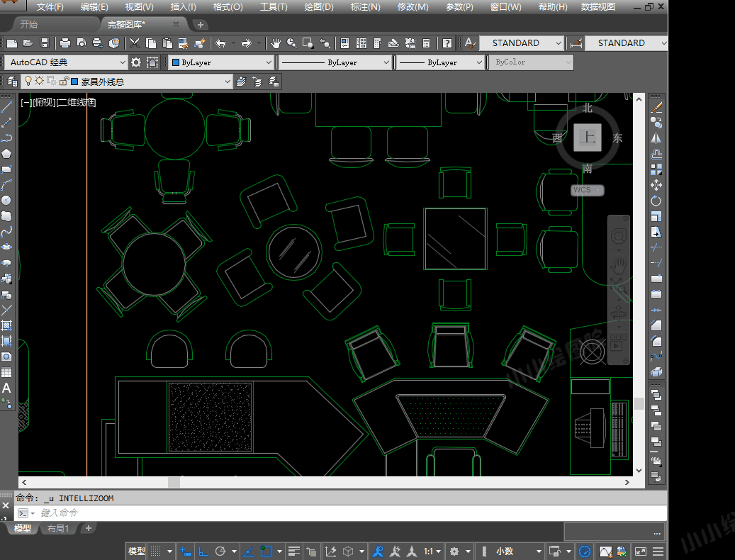Toggle the layer on/off lightbulb icon
Screen dimensions: 735x560
click(x=28, y=82)
